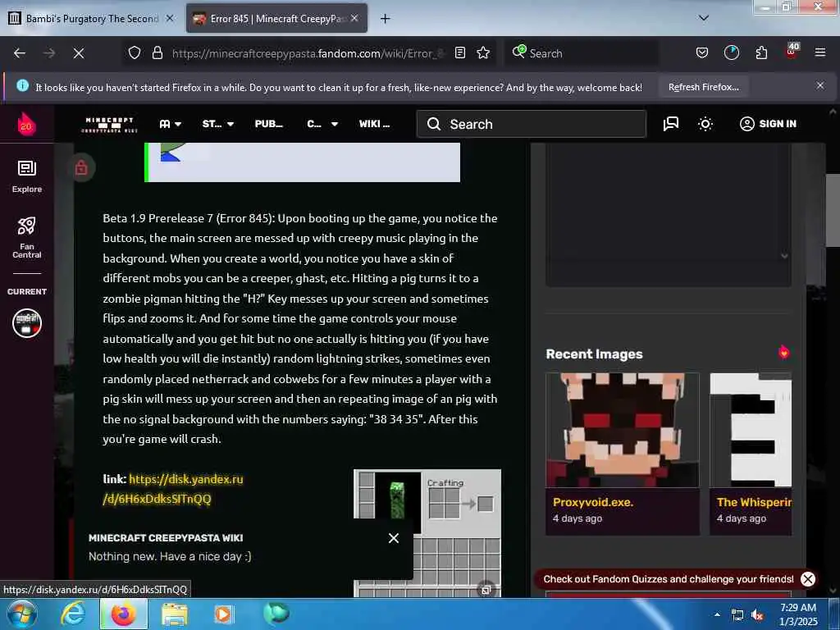
Task: Click the Fandom flame logo
Action: [x=26, y=125]
